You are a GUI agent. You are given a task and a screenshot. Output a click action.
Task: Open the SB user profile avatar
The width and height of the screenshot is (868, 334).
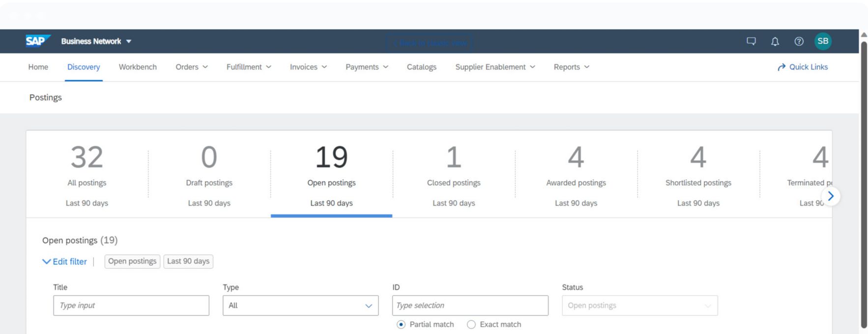823,41
